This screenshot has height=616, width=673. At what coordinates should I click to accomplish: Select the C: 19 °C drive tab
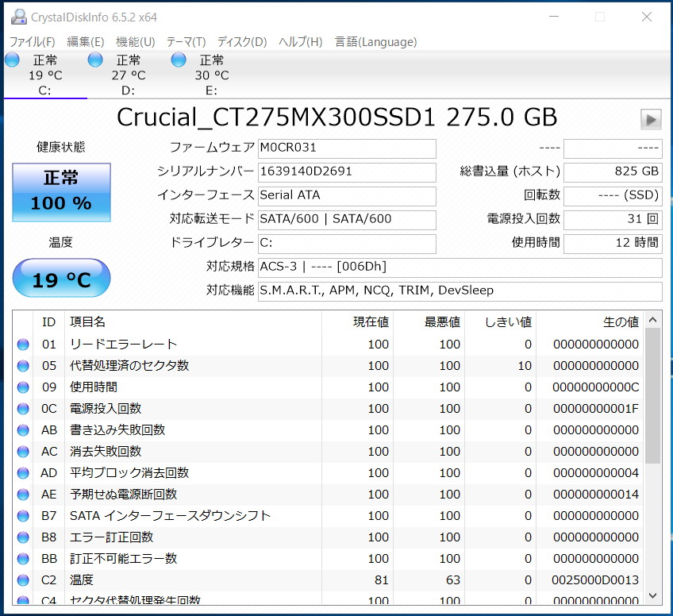(x=45, y=75)
